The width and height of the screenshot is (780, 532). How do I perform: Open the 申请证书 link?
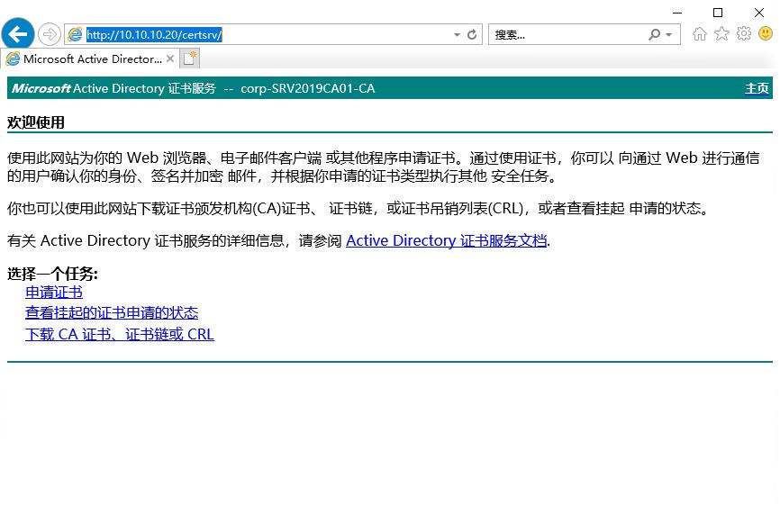(53, 292)
